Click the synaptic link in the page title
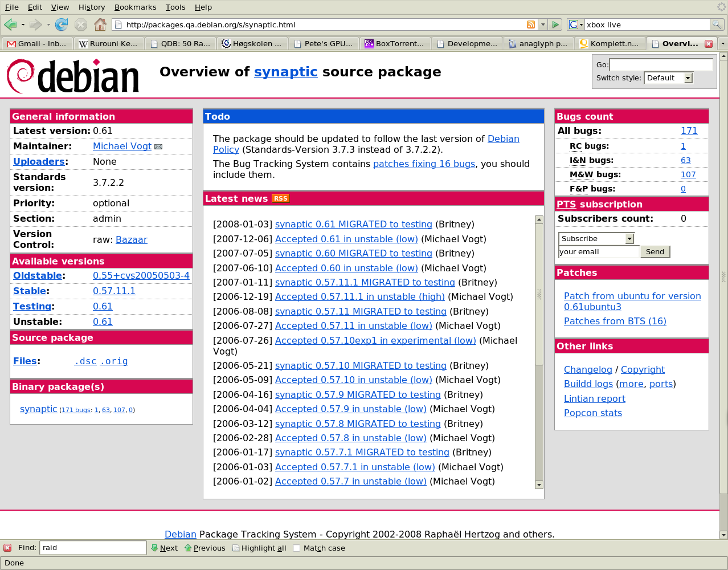 (285, 72)
